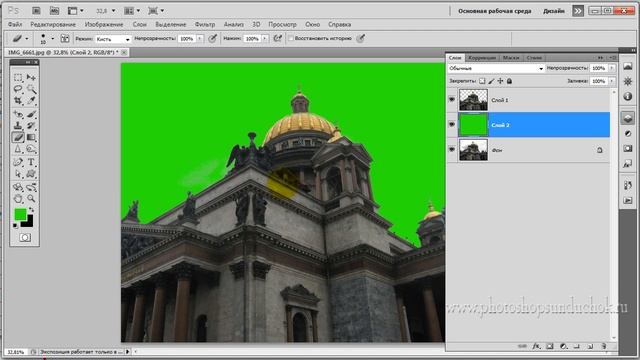Hide the 'Слой 1' layer
Image resolution: width=640 pixels, height=360 pixels.
(452, 100)
